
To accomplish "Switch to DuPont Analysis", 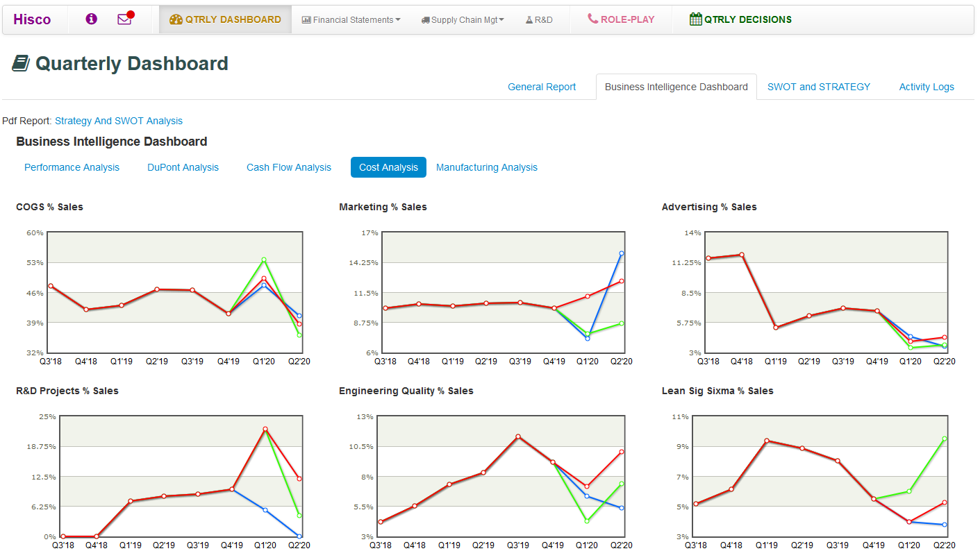I will [x=183, y=167].
